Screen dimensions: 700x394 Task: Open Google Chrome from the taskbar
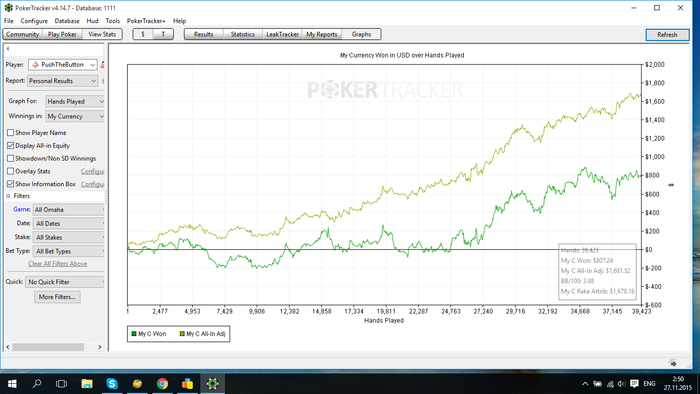coord(162,384)
